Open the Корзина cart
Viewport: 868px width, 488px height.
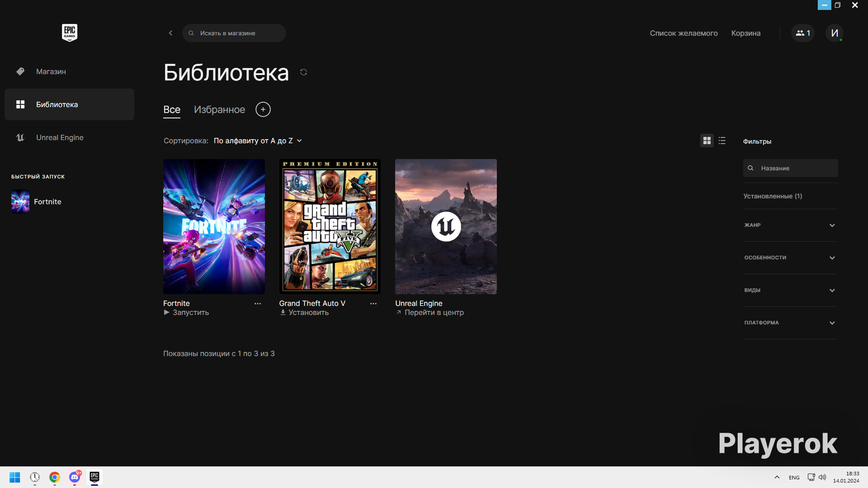(x=745, y=33)
